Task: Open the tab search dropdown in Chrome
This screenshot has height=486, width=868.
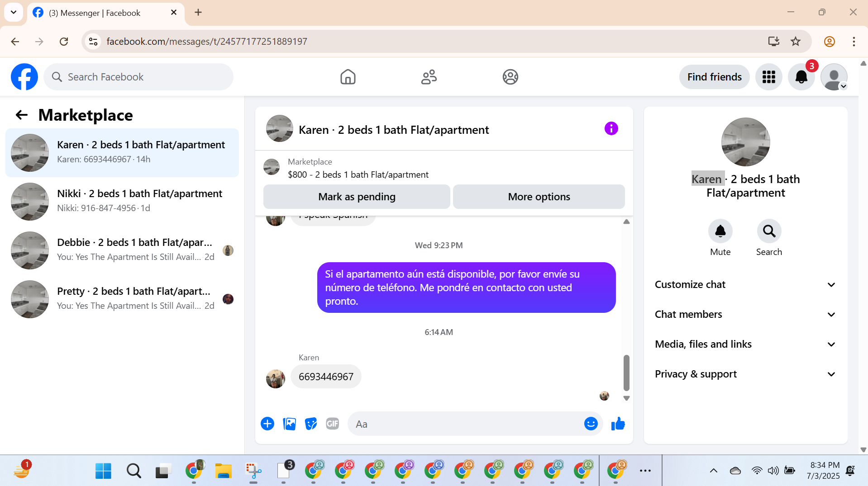Action: (14, 12)
